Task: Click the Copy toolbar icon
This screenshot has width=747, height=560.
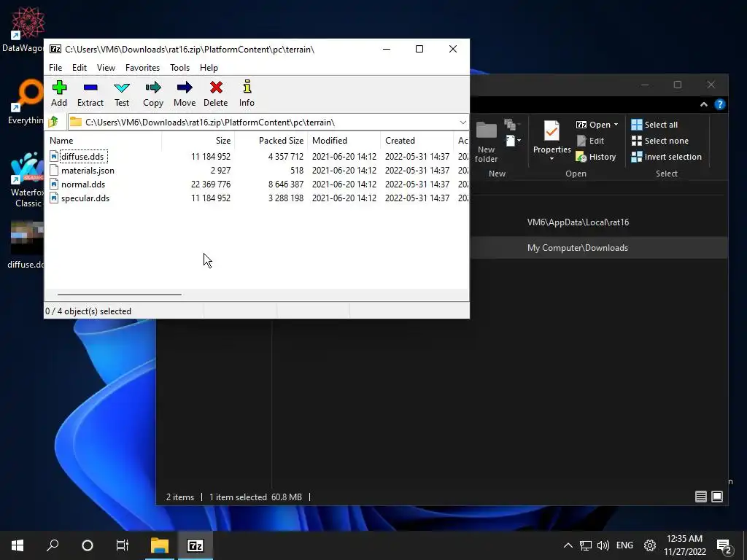Action: coord(153,87)
